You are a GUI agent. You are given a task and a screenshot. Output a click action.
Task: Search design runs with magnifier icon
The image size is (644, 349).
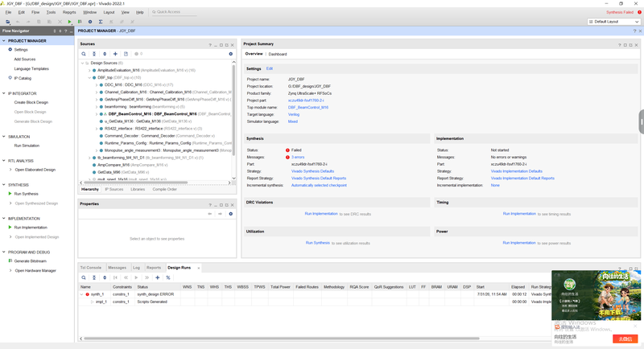coord(84,277)
